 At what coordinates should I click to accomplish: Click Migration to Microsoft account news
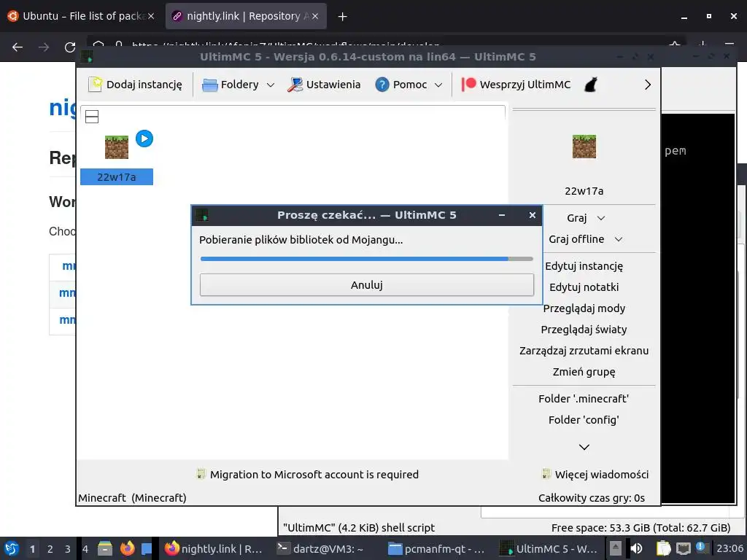308,474
